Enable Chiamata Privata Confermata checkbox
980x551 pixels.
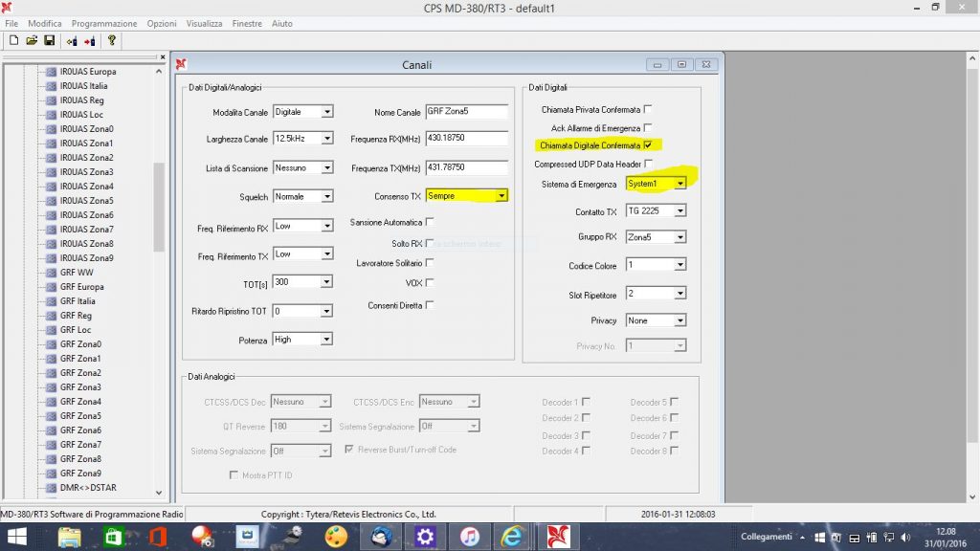pyautogui.click(x=648, y=109)
